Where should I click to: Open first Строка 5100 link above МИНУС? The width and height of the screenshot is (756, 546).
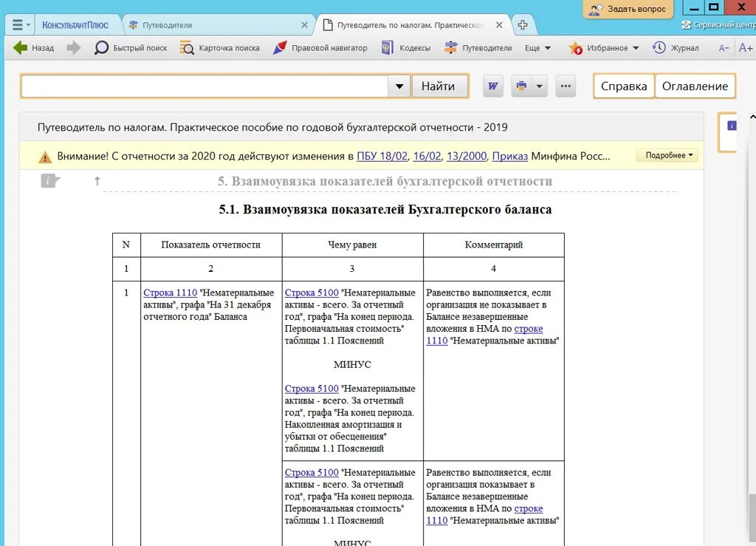312,293
